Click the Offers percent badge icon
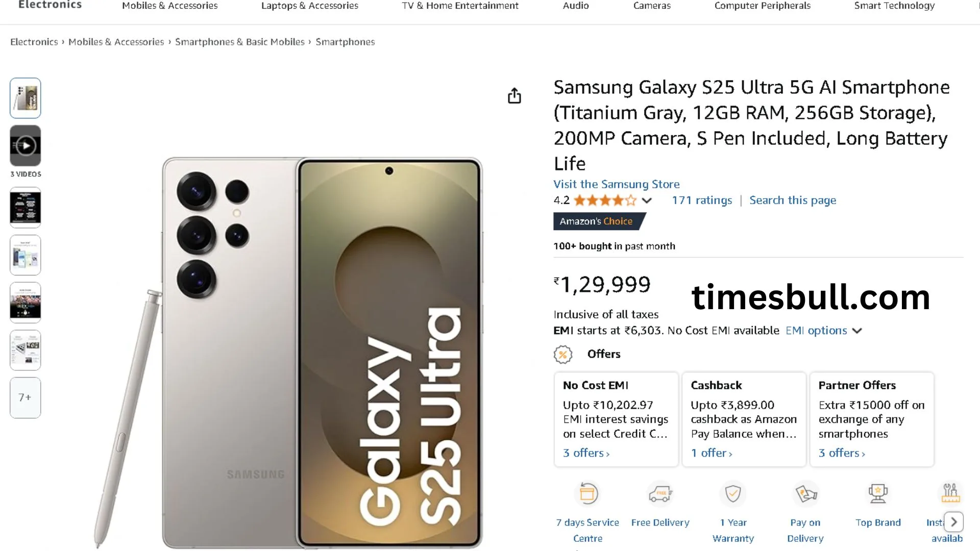This screenshot has width=980, height=551. [x=563, y=354]
